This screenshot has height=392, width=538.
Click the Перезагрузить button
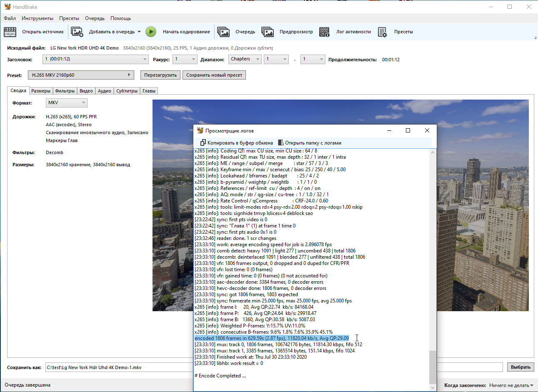160,75
